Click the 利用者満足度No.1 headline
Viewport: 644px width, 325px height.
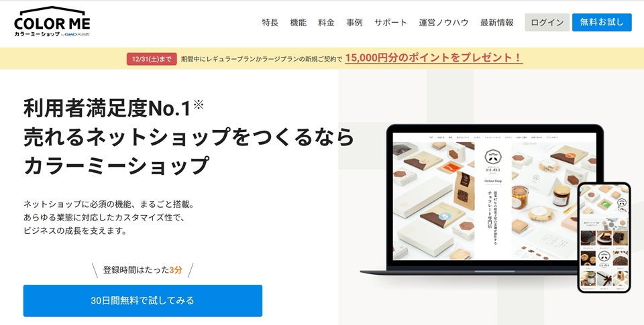107,109
